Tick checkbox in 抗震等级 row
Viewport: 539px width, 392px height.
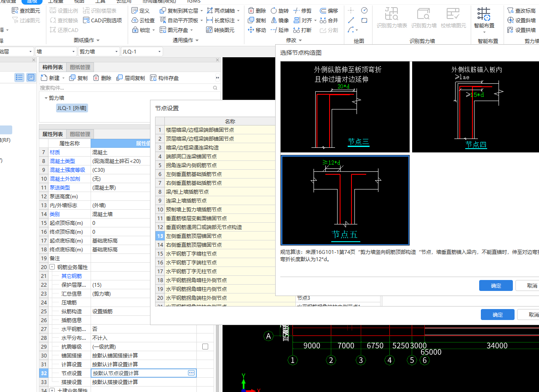tap(205, 347)
